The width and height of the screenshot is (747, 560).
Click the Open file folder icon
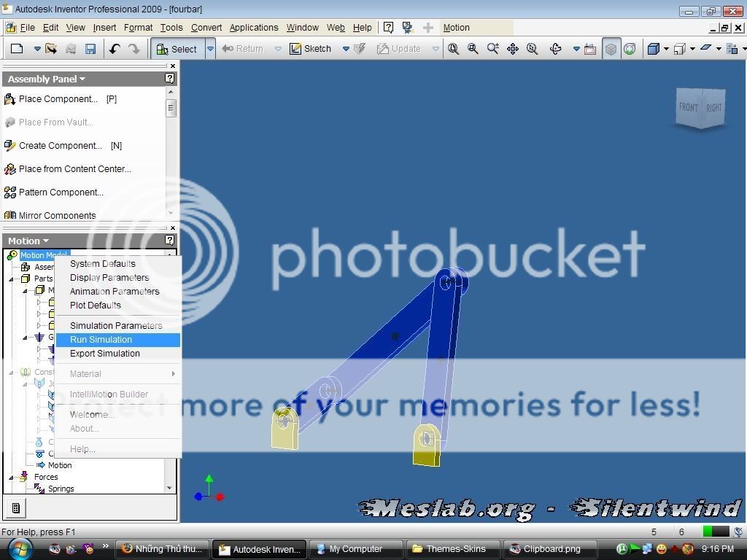click(x=51, y=49)
